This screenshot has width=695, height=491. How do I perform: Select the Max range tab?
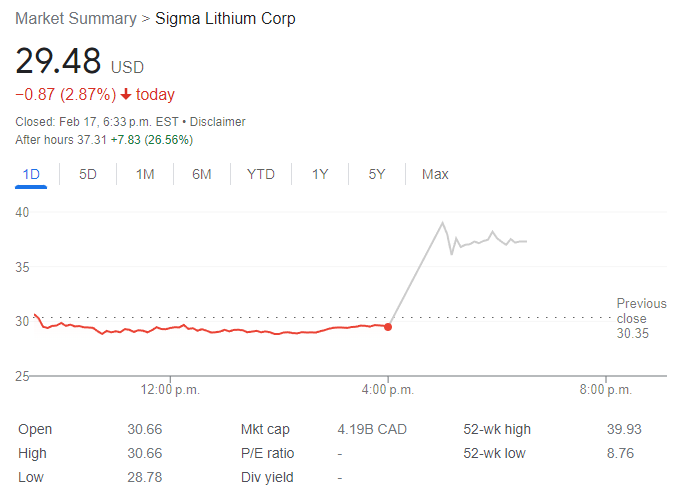(435, 174)
